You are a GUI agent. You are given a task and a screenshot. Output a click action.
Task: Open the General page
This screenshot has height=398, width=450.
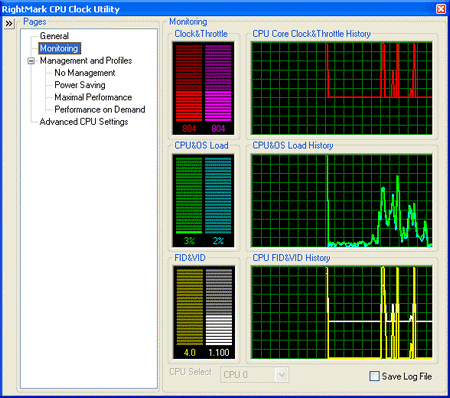click(54, 36)
